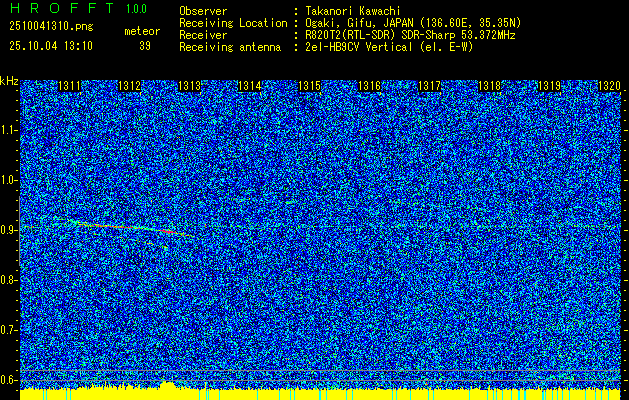This screenshot has width=629, height=400.
Task: Click the 0.6 kHz axis label
Action: click(x=7, y=380)
